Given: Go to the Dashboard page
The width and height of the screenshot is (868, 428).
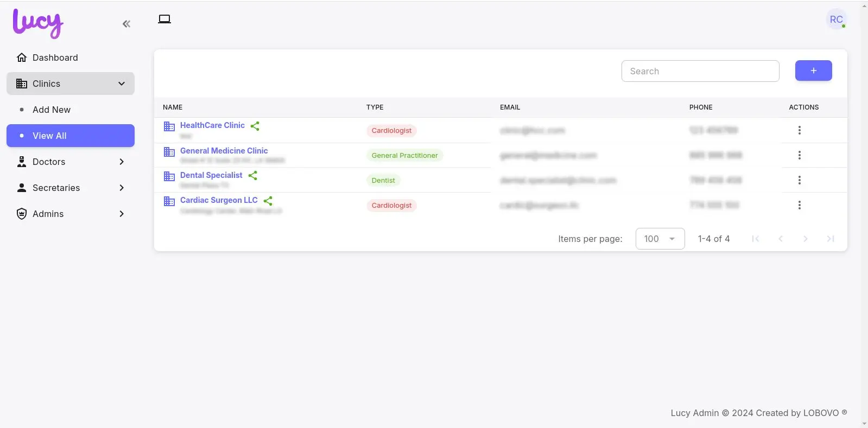Looking at the screenshot, I should [55, 58].
